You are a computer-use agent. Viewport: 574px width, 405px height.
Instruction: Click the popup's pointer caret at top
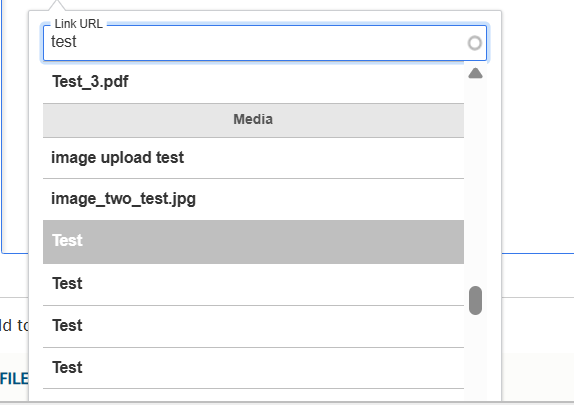57,5
